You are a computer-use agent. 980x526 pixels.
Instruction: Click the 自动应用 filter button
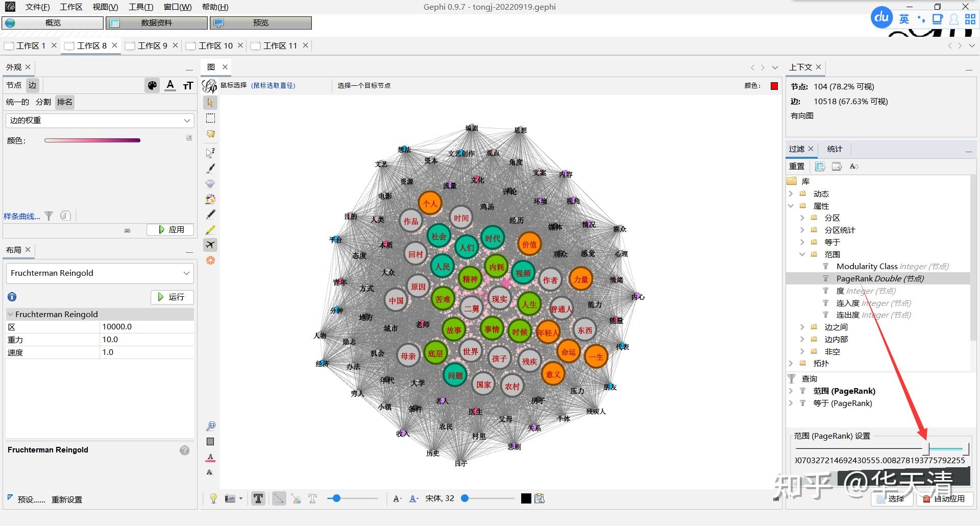pos(945,499)
